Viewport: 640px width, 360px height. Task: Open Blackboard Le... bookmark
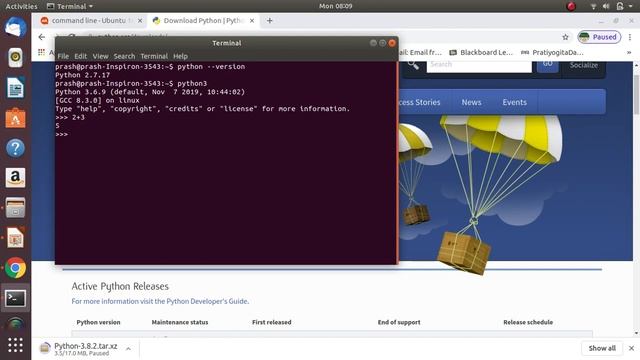pyautogui.click(x=481, y=52)
